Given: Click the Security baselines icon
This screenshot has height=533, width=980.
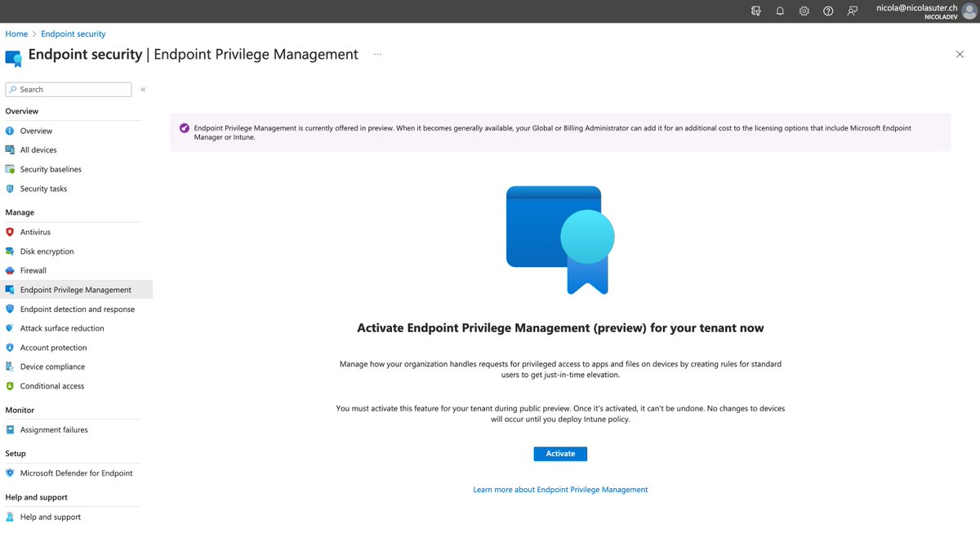Looking at the screenshot, I should (10, 169).
